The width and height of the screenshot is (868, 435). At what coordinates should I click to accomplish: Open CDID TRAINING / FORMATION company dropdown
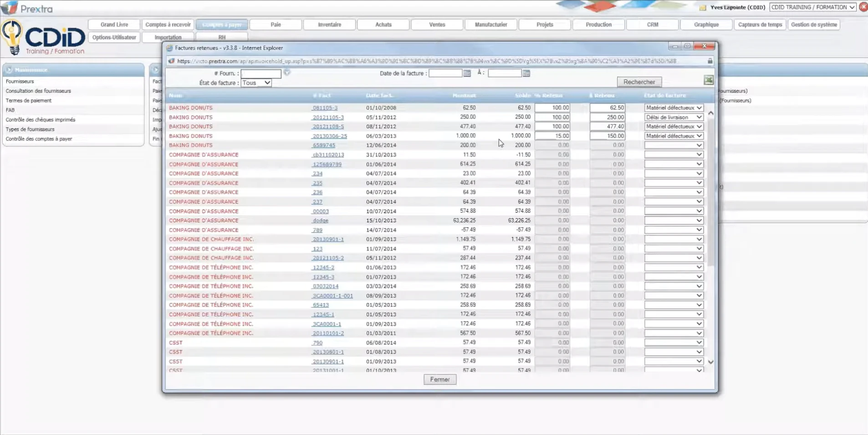(812, 7)
